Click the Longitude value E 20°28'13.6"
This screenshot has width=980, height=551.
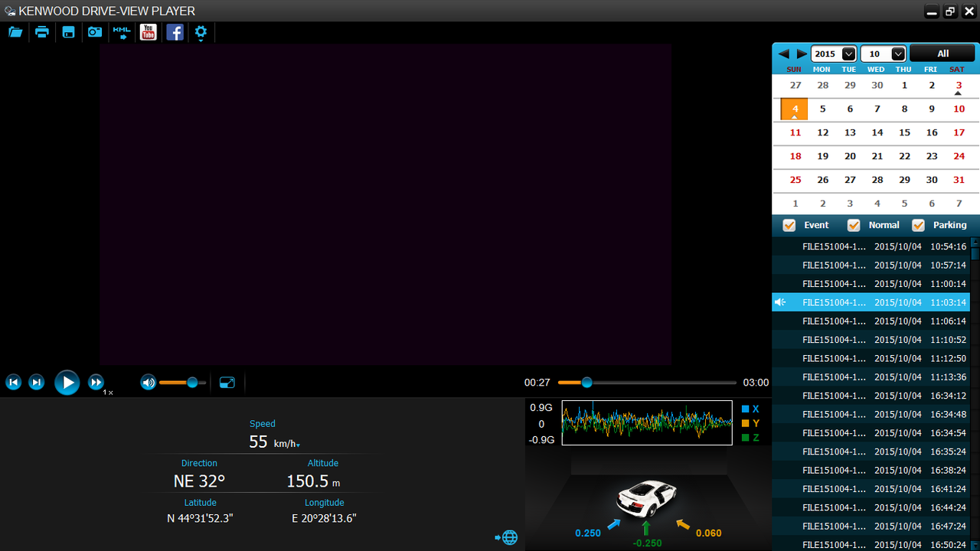[x=324, y=518]
